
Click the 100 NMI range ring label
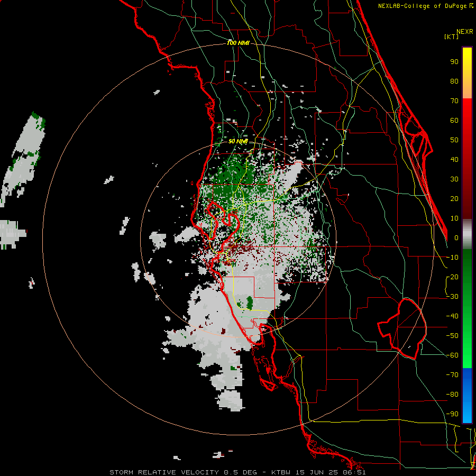click(238, 43)
